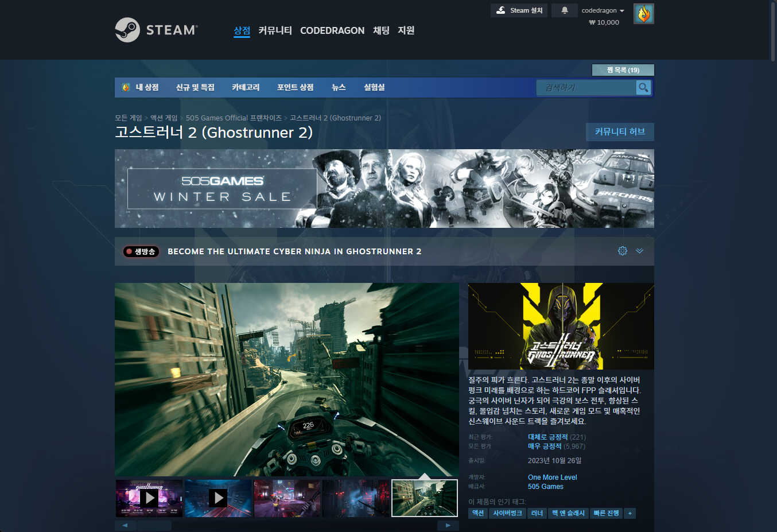The width and height of the screenshot is (777, 532).
Task: Select the third screenshot thumbnail
Action: [x=287, y=498]
